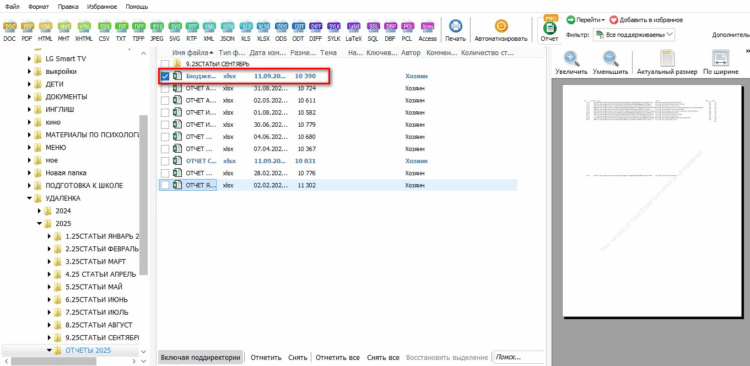Expand the 2024 subfolder
Viewport: 750px width, 366px height.
(39, 211)
